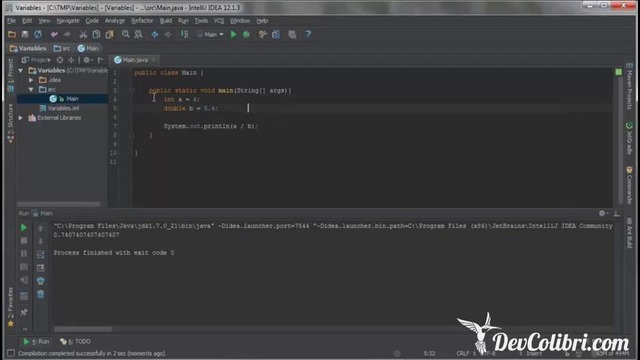Click the Help question mark icon

[308, 35]
